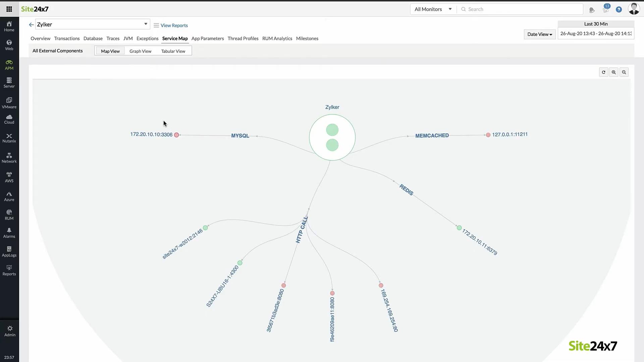Open the Azure sidebar icon

(9, 196)
